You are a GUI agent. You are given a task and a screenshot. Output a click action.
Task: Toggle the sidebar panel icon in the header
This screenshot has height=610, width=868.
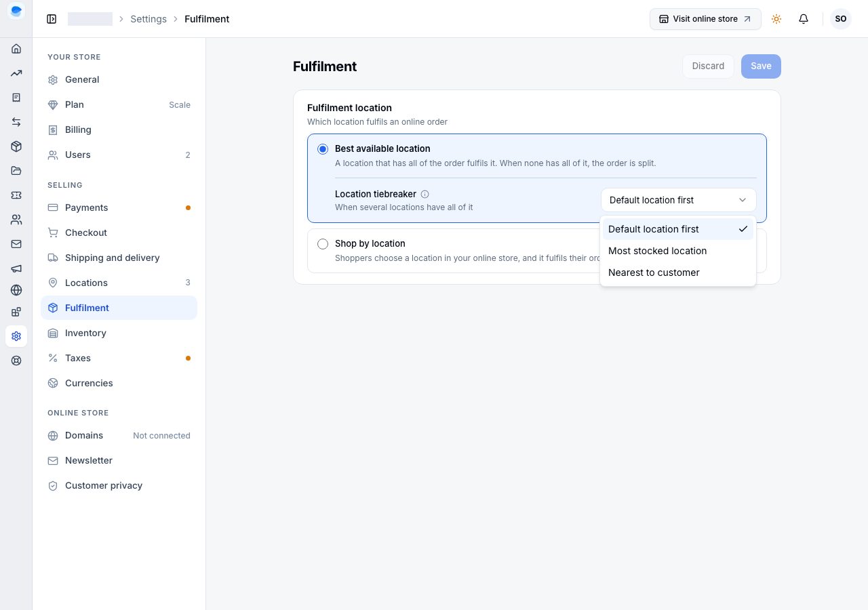(x=52, y=19)
